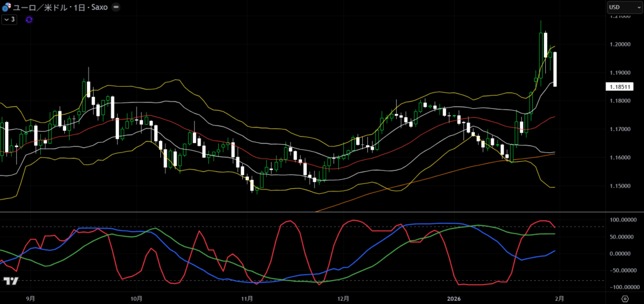Click the latest large white candlestick
Image resolution: width=644 pixels, height=304 pixels.
(555, 69)
